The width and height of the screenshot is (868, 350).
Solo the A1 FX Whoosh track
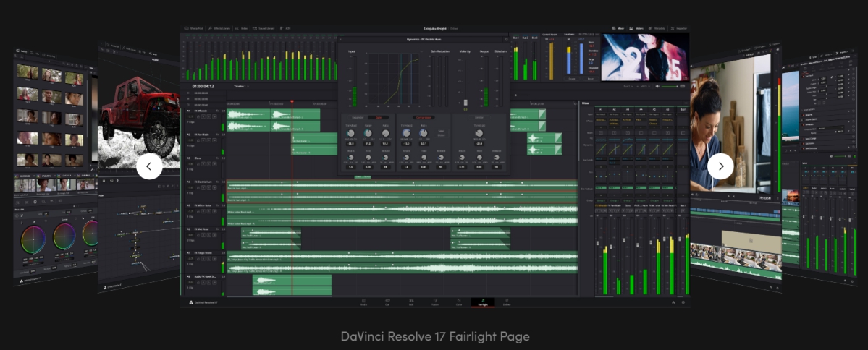208,116
